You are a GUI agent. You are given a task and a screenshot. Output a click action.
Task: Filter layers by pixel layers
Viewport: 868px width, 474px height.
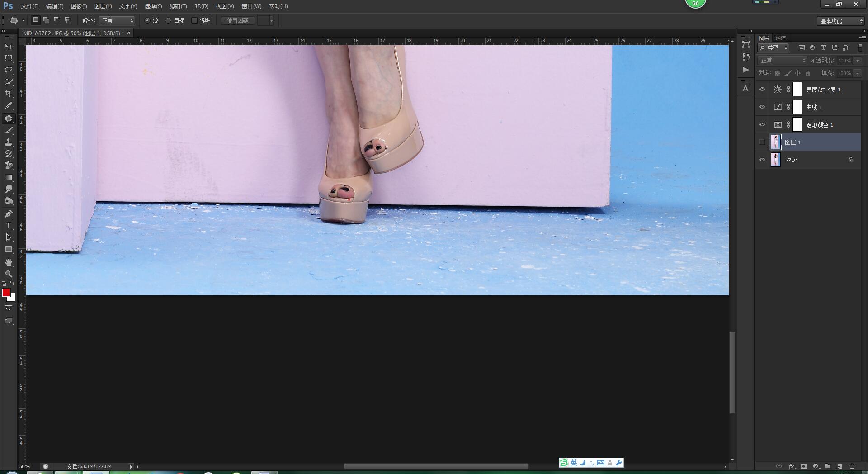coord(802,47)
